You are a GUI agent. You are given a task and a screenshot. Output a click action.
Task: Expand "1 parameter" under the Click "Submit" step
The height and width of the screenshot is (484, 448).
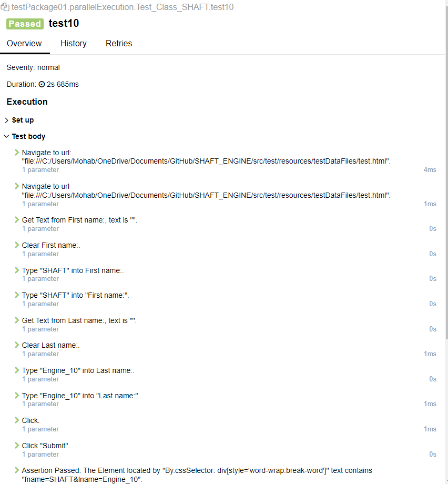coord(40,454)
